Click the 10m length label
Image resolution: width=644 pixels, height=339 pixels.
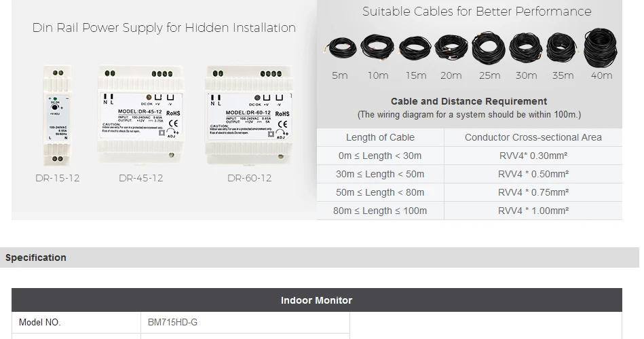[378, 75]
